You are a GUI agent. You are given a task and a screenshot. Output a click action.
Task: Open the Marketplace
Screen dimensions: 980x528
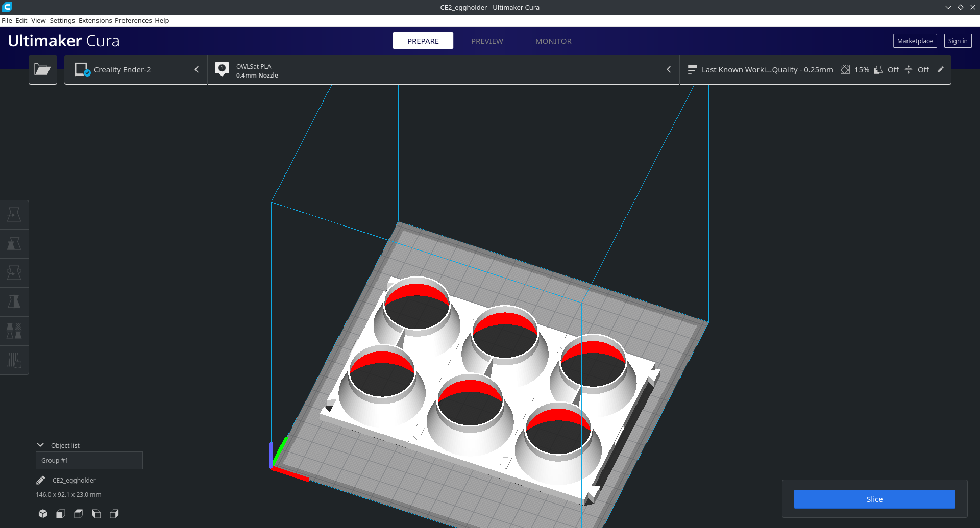pyautogui.click(x=915, y=41)
